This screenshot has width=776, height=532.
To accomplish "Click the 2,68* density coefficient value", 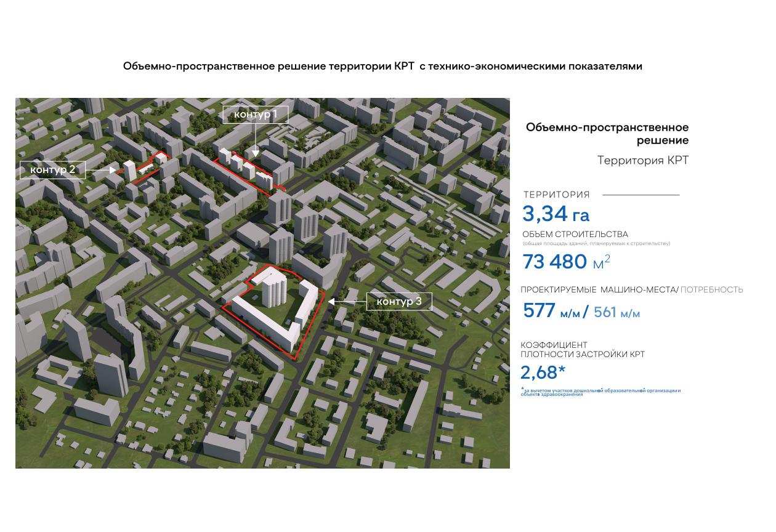I will coord(543,372).
